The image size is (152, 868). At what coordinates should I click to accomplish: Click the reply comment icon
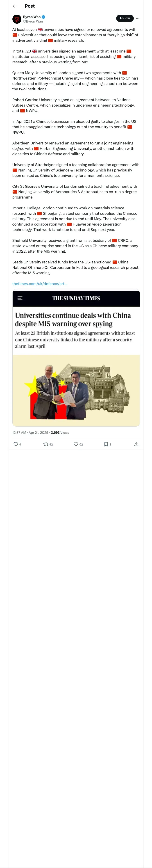click(x=16, y=444)
